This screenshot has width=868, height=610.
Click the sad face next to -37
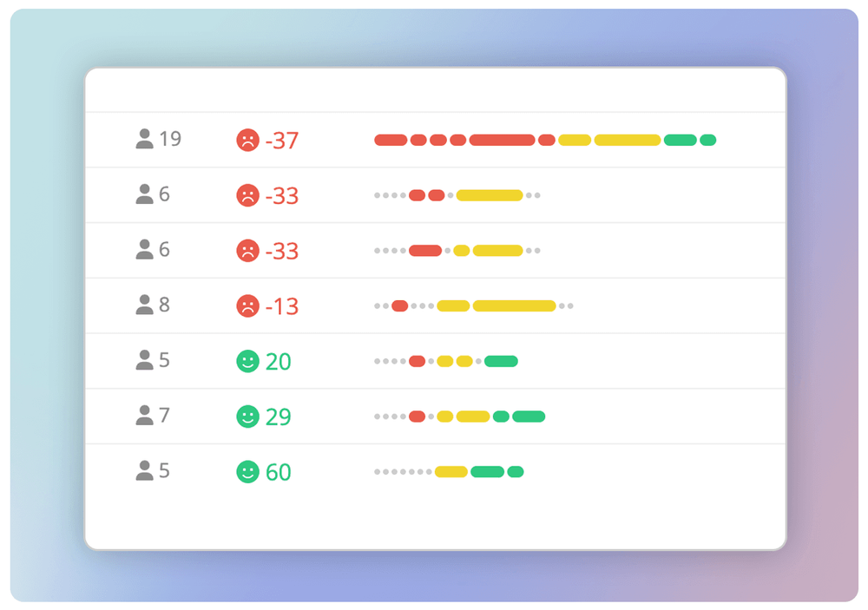click(x=247, y=140)
